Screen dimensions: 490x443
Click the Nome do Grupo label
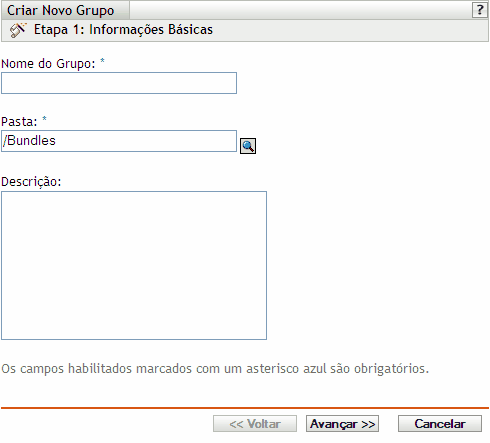[48, 63]
